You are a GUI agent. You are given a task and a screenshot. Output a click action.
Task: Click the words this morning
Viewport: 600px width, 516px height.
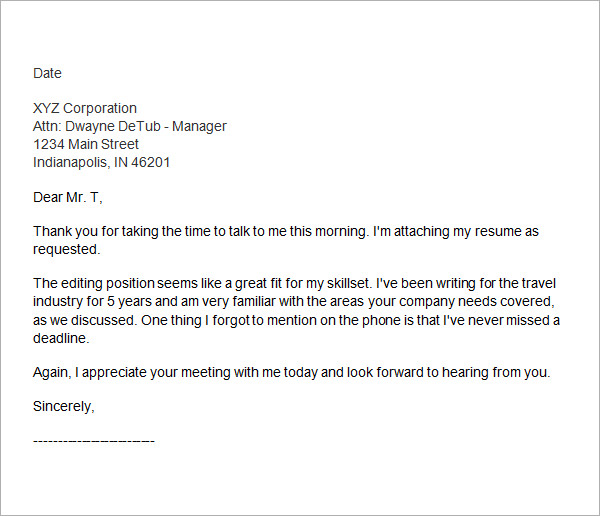pos(330,231)
